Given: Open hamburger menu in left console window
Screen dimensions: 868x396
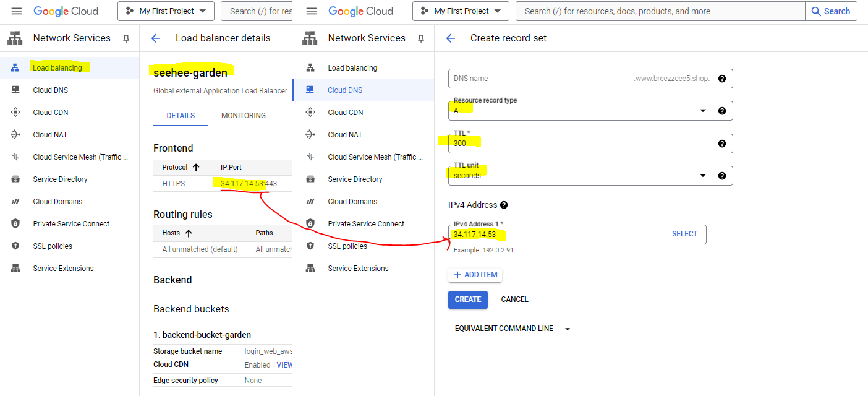Looking at the screenshot, I should (x=17, y=11).
